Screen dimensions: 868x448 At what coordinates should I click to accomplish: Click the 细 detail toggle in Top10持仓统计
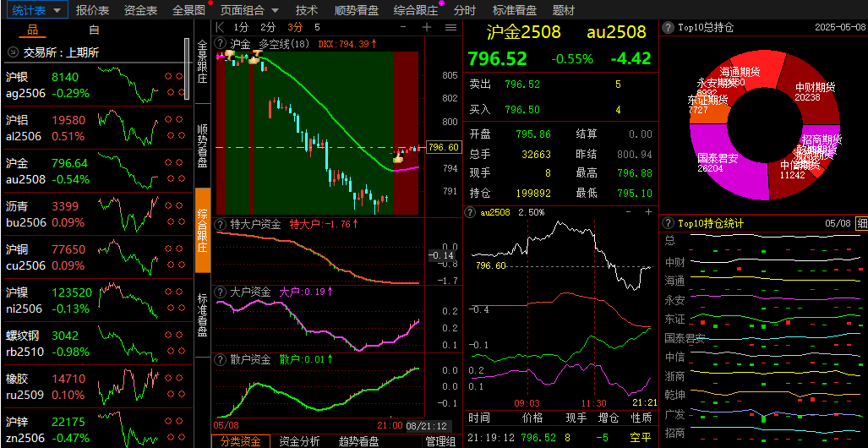[861, 223]
